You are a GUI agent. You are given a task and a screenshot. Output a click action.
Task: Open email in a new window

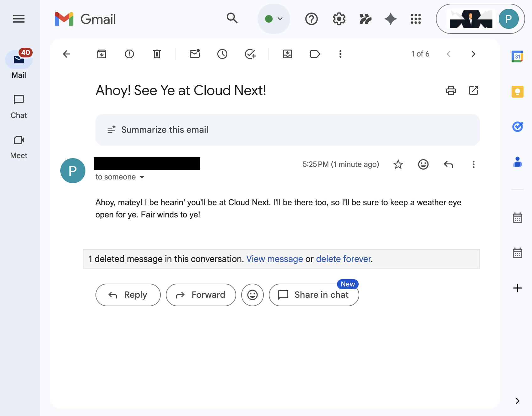[473, 90]
